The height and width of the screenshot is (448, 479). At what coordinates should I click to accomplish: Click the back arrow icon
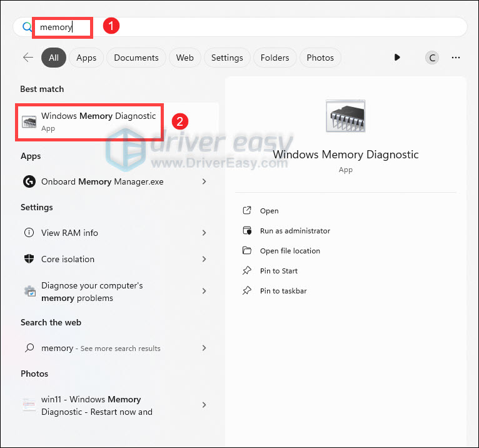28,58
